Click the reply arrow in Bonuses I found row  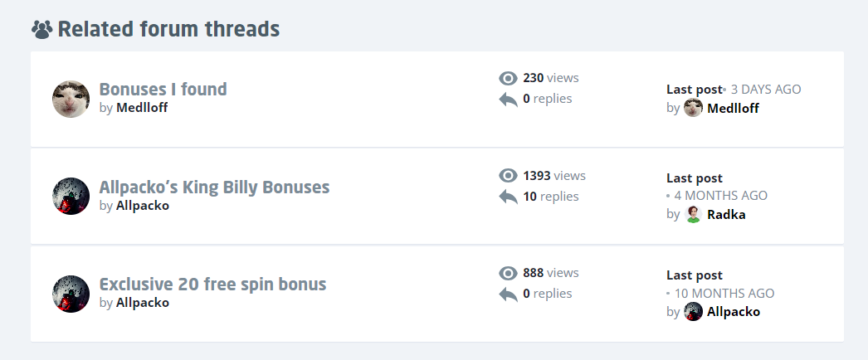coord(508,100)
